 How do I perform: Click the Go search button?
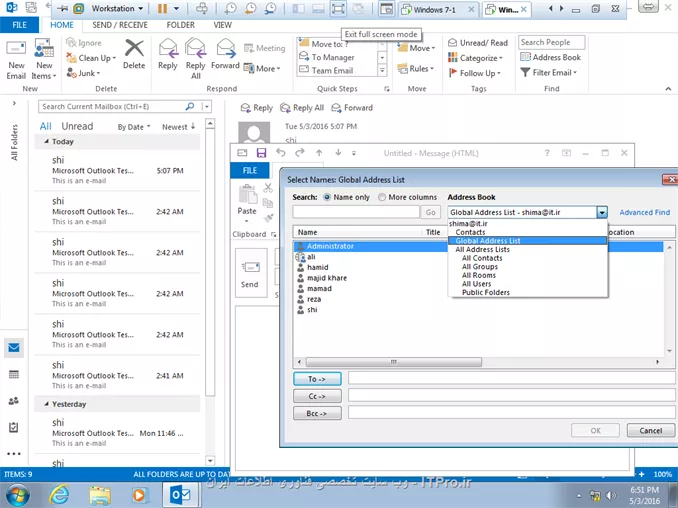pyautogui.click(x=431, y=212)
